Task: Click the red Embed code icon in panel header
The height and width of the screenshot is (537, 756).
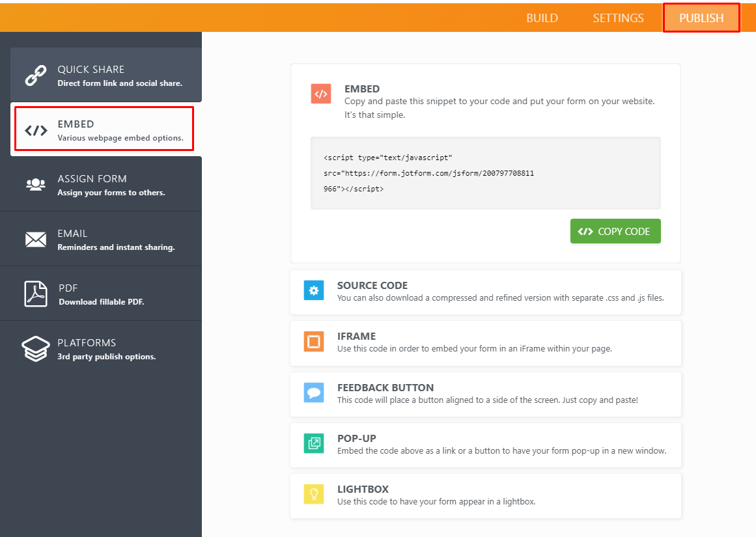Action: point(320,94)
